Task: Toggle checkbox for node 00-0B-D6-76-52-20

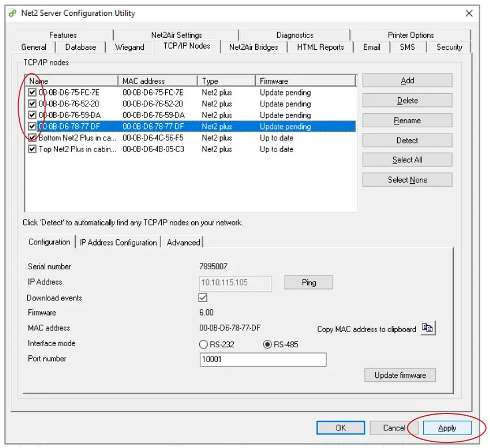Action: pos(32,104)
